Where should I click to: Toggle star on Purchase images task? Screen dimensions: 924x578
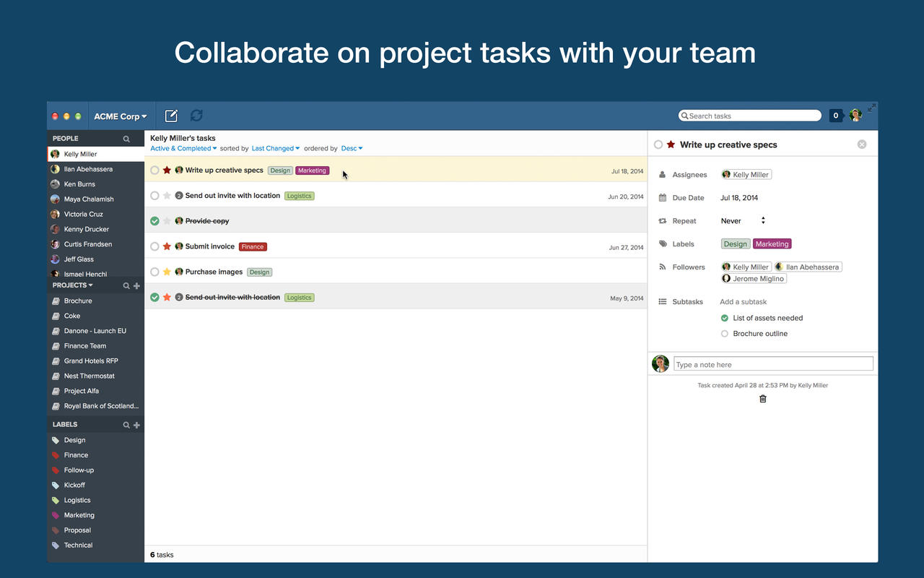click(167, 272)
